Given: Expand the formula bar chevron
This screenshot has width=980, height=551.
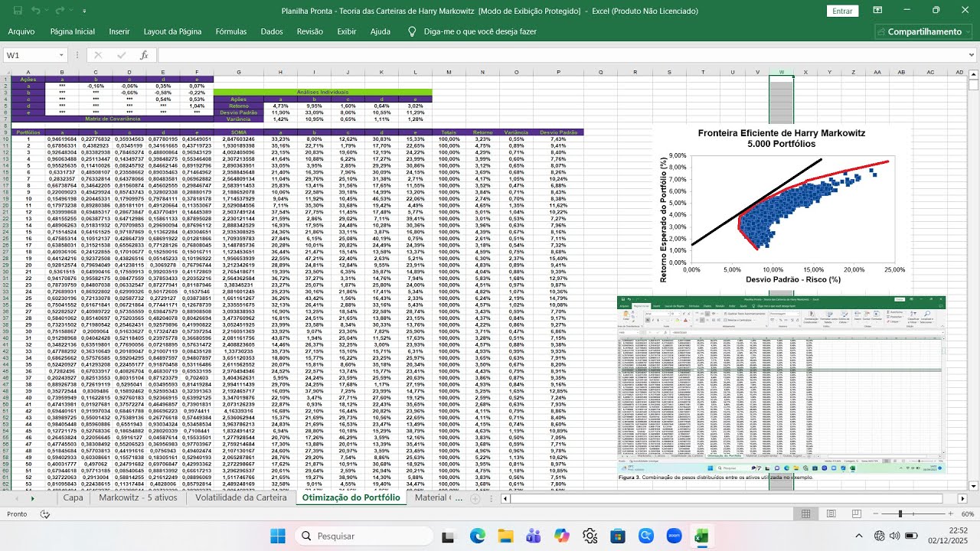Looking at the screenshot, I should 972,55.
